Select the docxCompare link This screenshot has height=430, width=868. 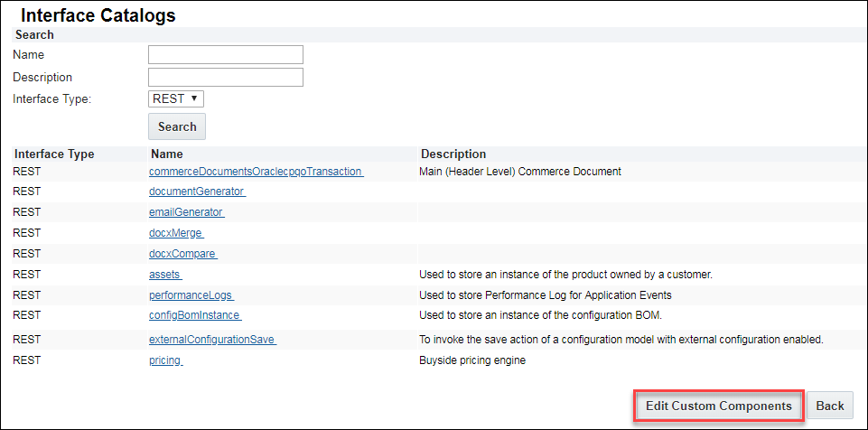click(x=182, y=254)
